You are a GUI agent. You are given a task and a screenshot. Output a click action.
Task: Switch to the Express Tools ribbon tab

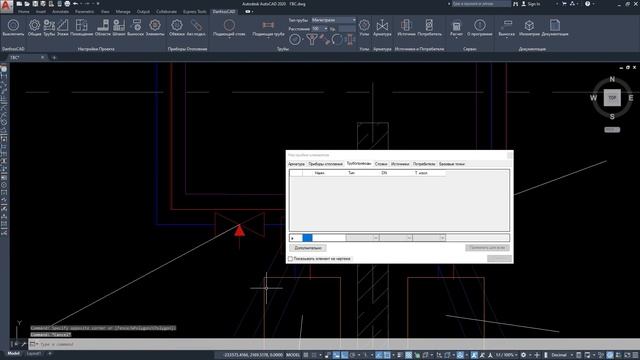pyautogui.click(x=194, y=11)
